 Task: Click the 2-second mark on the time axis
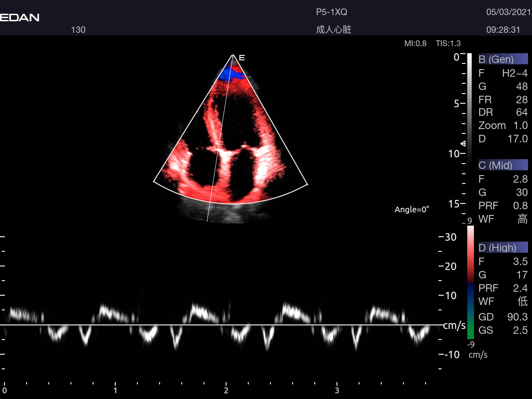[226, 390]
